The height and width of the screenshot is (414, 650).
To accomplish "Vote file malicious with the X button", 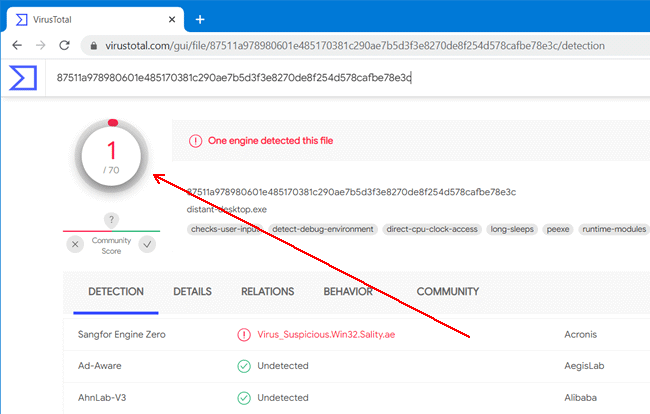I will pos(76,244).
